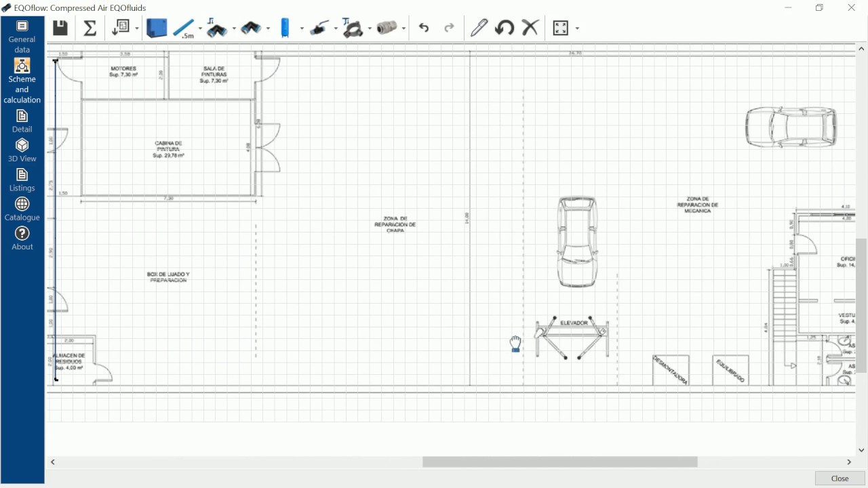Open the General data section
Screen dimensions: 868x488
click(22, 37)
